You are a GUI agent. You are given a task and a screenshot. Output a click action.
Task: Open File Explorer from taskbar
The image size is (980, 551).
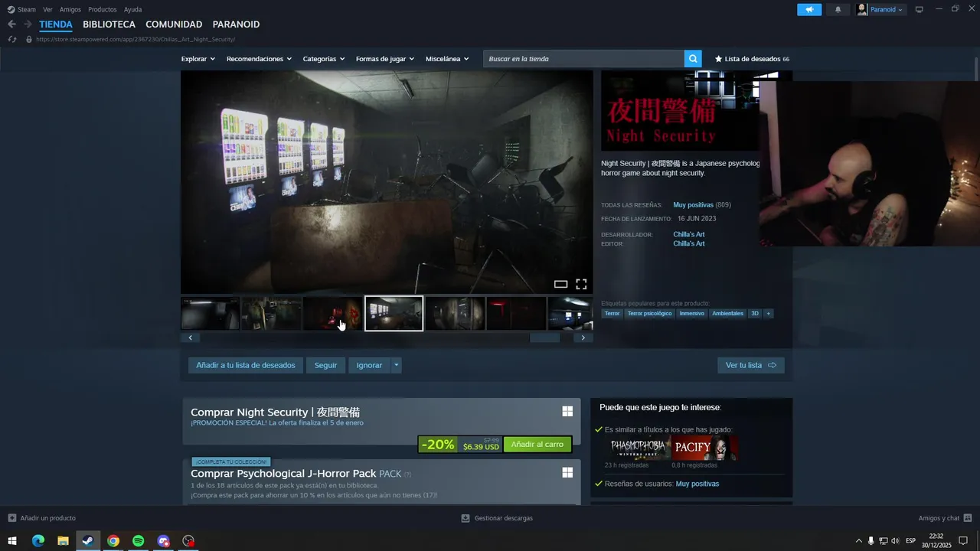[x=64, y=541]
